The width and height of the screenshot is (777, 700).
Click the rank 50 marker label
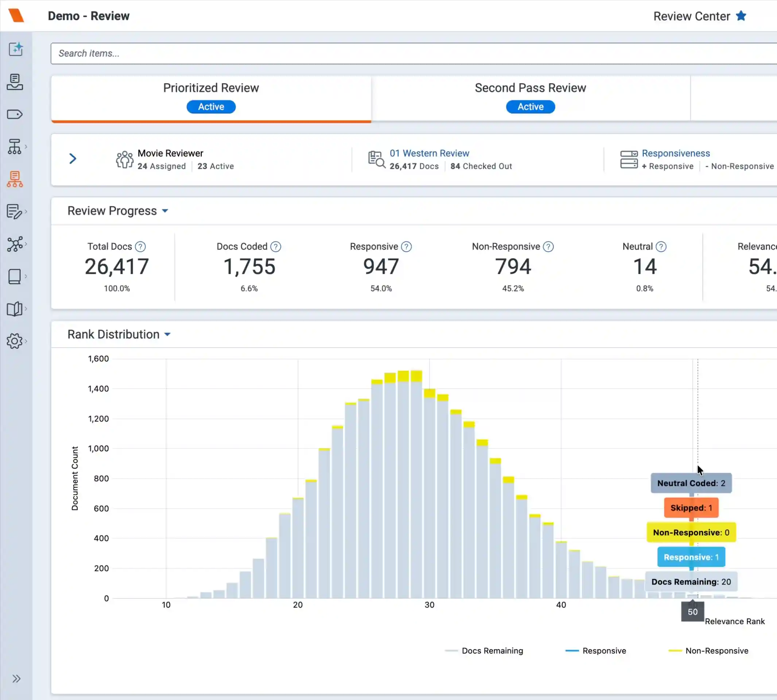click(x=692, y=611)
